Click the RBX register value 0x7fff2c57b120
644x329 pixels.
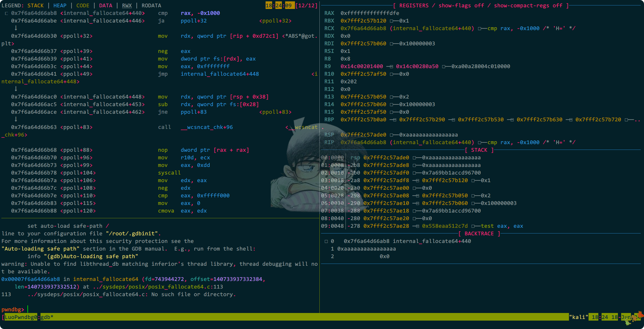[363, 21]
